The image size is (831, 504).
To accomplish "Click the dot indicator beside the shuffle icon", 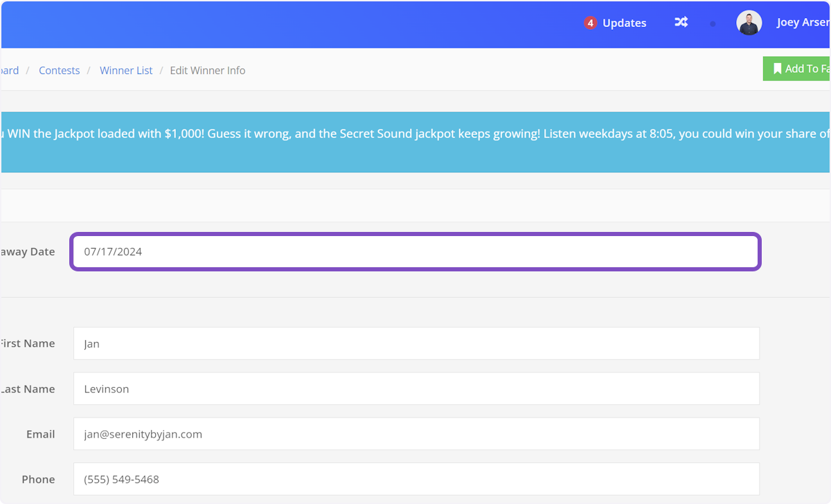I will (713, 24).
